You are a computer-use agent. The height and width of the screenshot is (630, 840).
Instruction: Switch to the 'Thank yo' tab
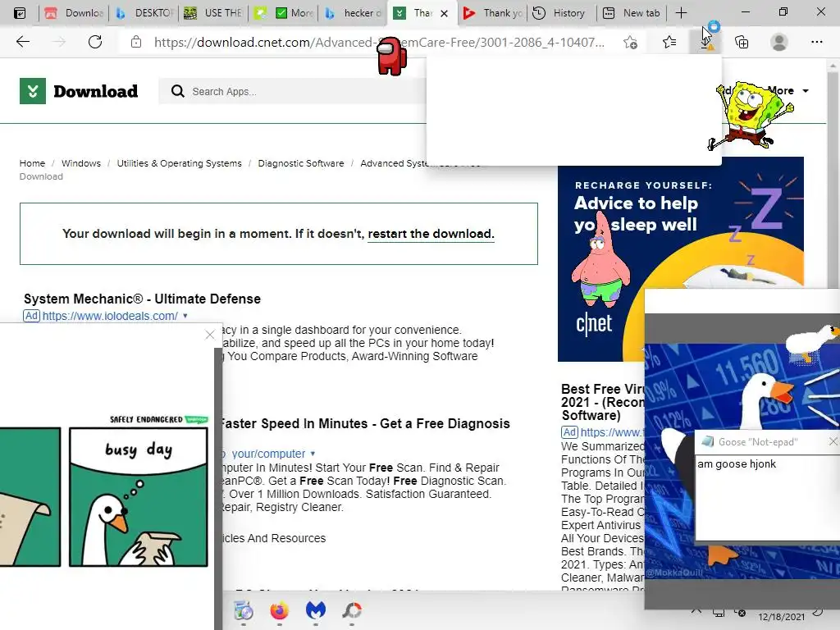[493, 13]
